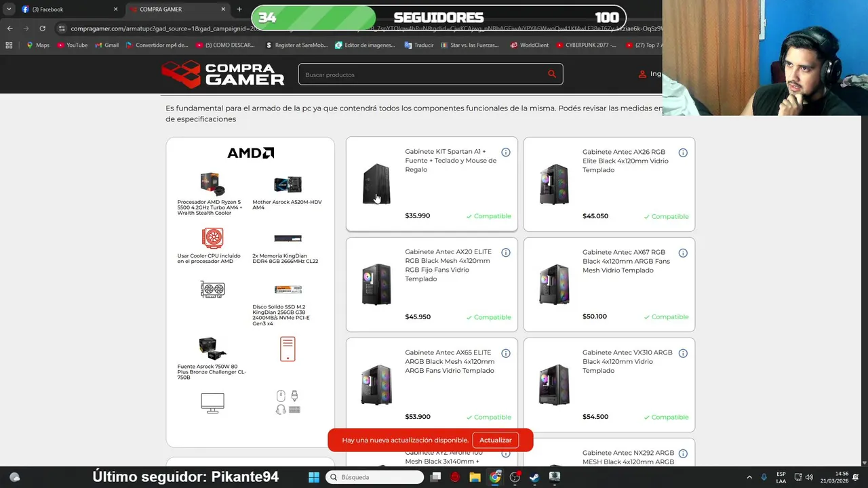Open Steam from the taskbar
This screenshot has height=488, width=868.
534,477
